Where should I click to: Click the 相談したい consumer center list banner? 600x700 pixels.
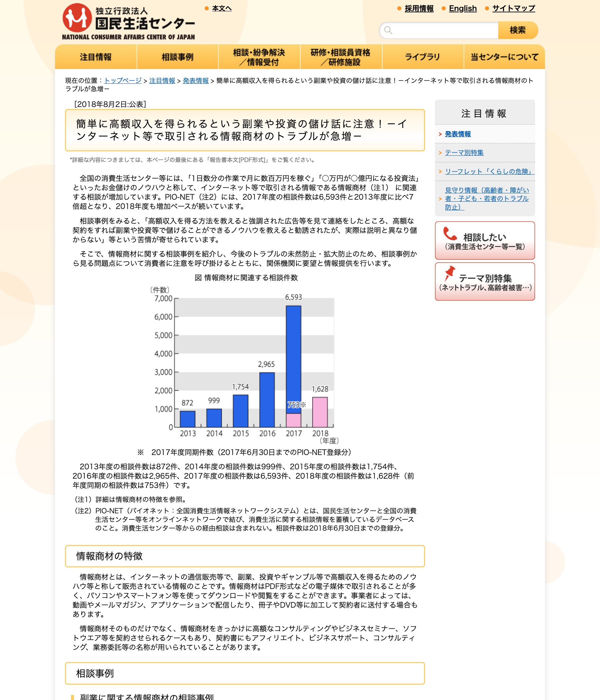(485, 241)
